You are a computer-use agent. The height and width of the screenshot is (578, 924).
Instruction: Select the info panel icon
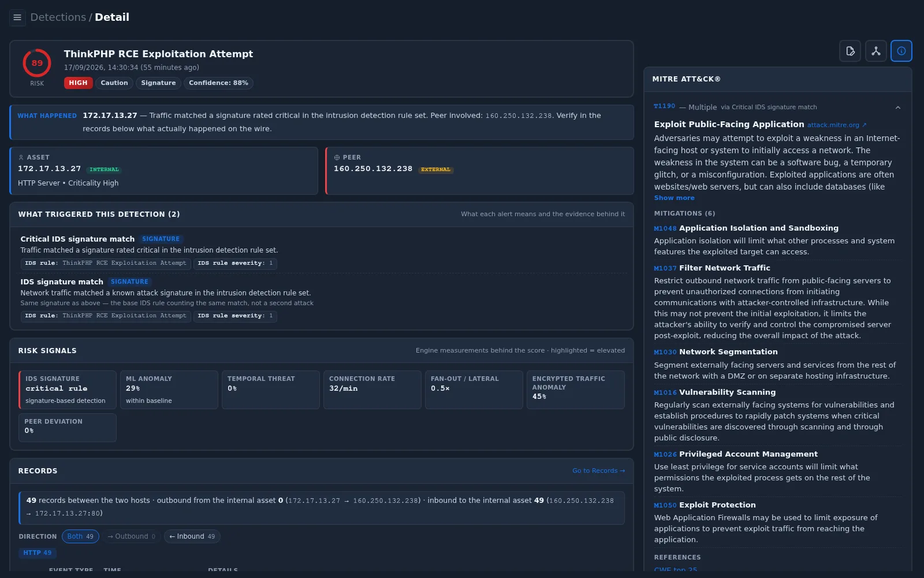click(x=901, y=51)
